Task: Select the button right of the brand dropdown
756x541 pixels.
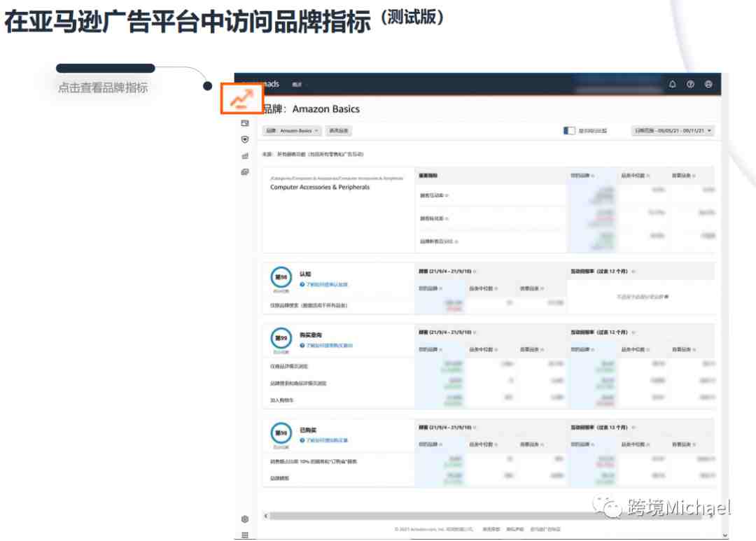Action: point(339,131)
